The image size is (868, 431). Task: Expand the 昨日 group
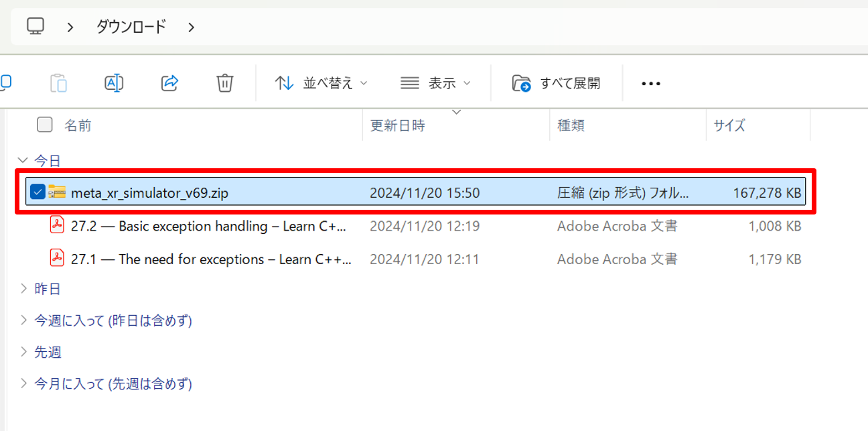click(23, 289)
